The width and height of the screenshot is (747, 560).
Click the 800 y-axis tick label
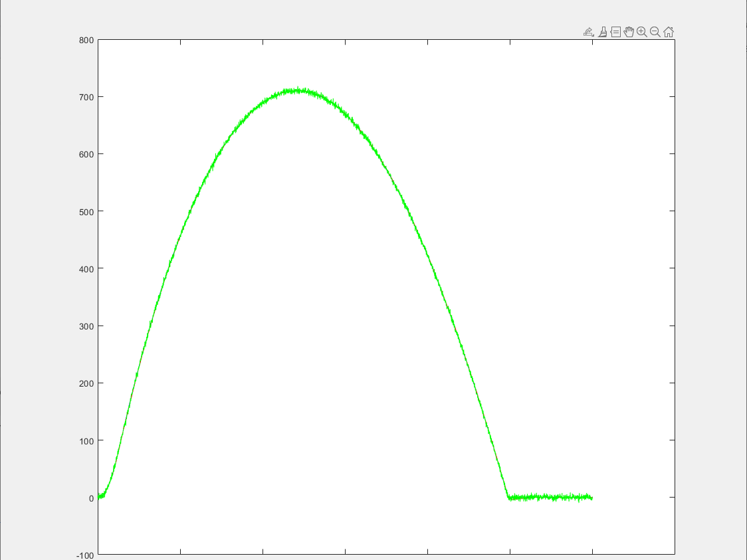pyautogui.click(x=86, y=40)
